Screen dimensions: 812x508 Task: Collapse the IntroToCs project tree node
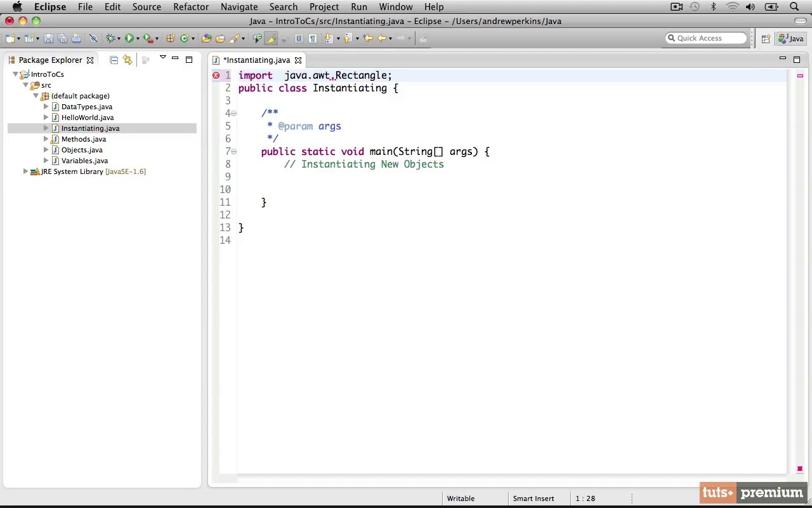(15, 74)
